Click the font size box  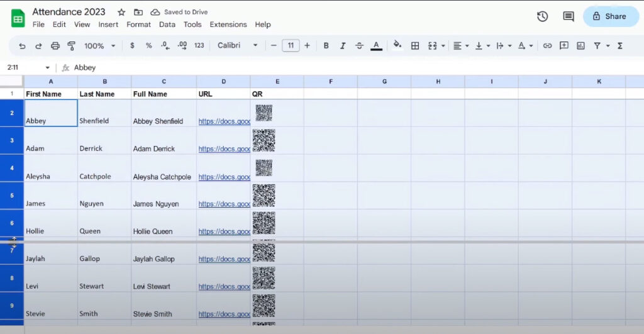point(291,45)
